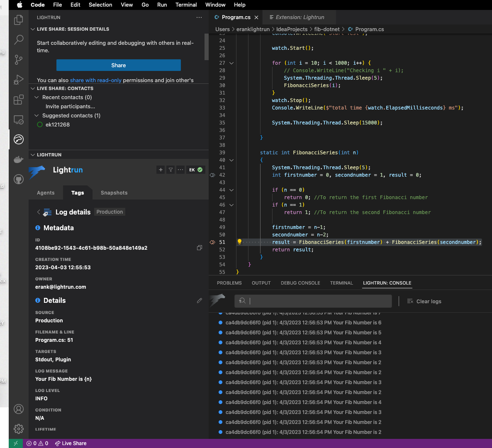This screenshot has width=492, height=448.
Task: Click the Docker icon in activity bar
Action: click(19, 159)
